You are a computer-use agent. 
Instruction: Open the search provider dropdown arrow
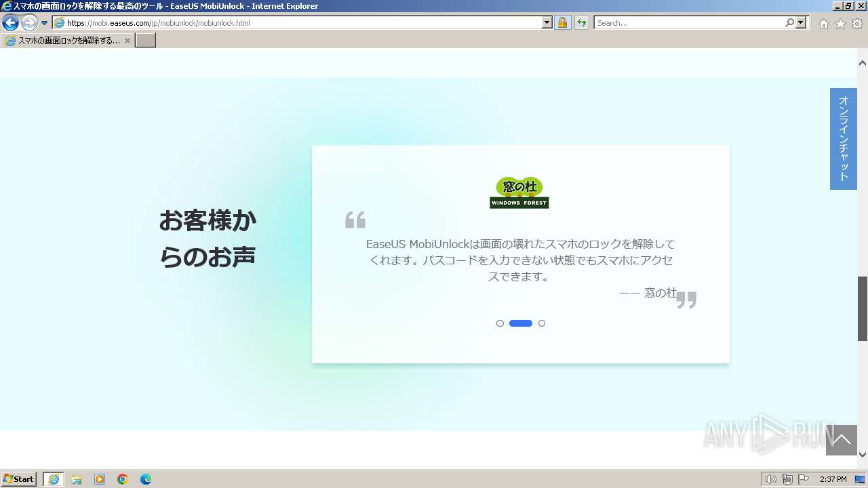pyautogui.click(x=802, y=22)
